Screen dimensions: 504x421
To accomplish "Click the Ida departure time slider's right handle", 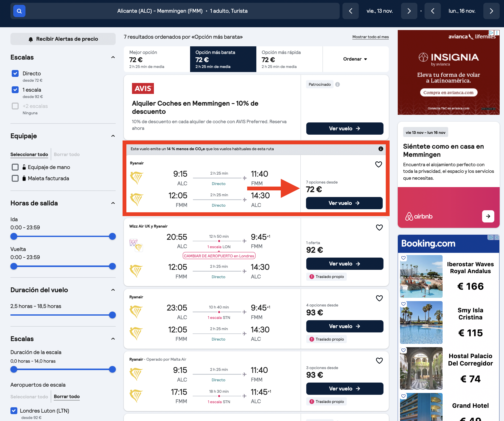I will pyautogui.click(x=112, y=236).
